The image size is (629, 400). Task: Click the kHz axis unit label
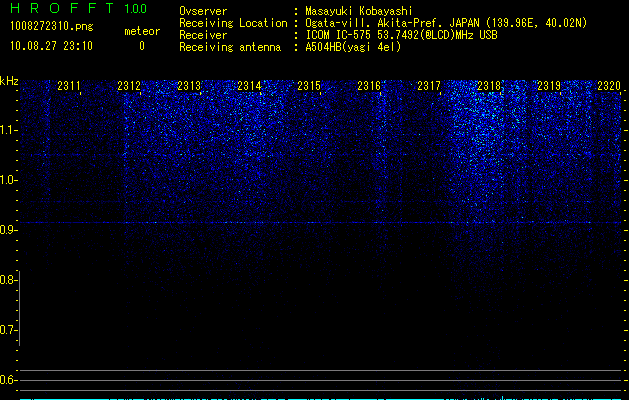[9, 81]
